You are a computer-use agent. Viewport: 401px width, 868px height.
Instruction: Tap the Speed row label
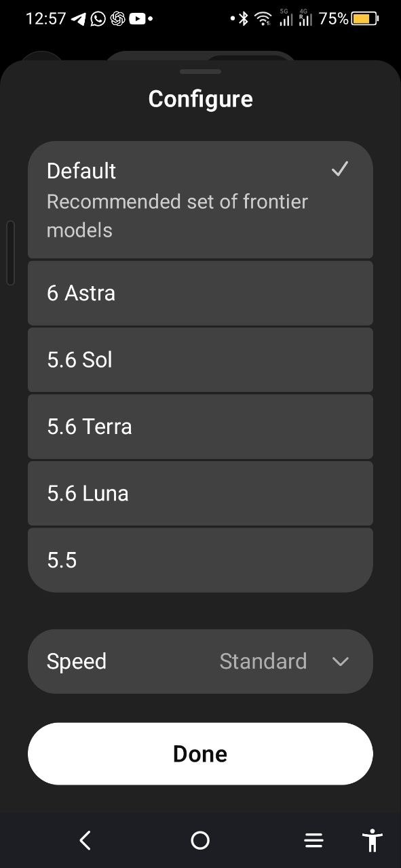(x=77, y=662)
